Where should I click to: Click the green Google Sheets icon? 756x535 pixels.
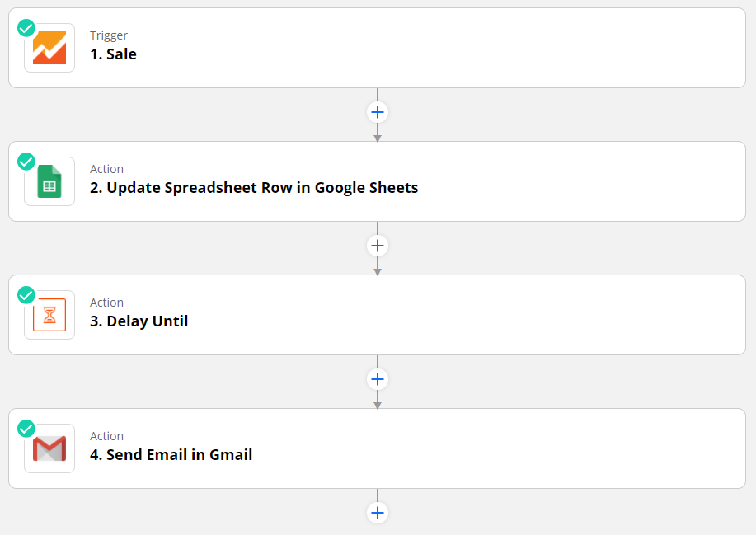coord(49,181)
